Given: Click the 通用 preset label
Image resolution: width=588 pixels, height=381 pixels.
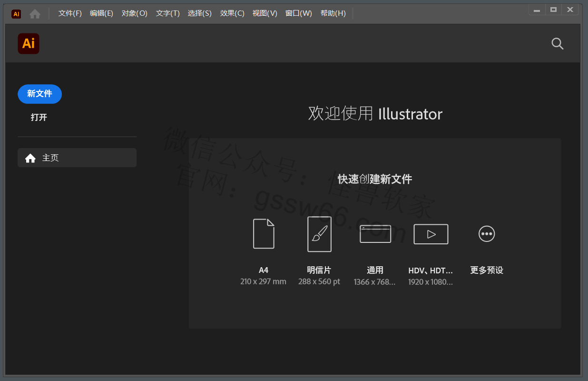Looking at the screenshot, I should tap(375, 270).
